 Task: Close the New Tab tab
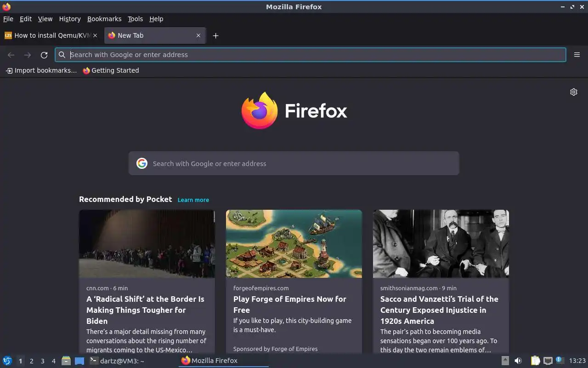(198, 35)
